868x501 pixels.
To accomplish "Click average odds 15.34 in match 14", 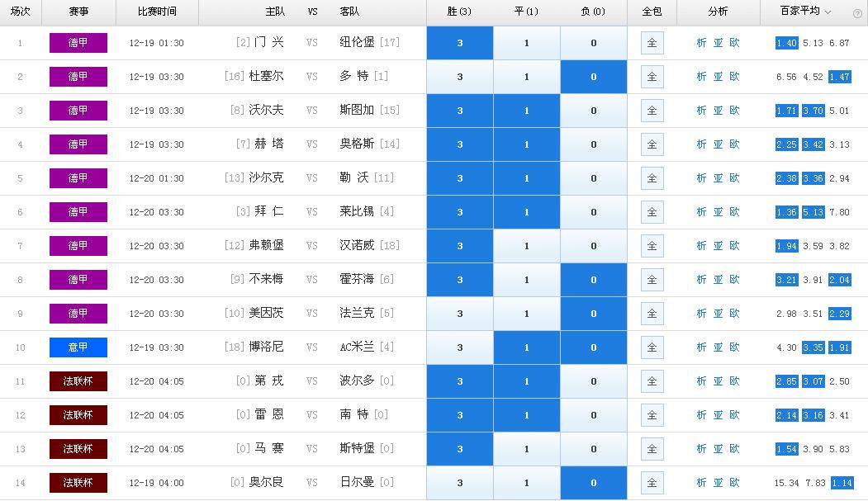I will tap(786, 483).
